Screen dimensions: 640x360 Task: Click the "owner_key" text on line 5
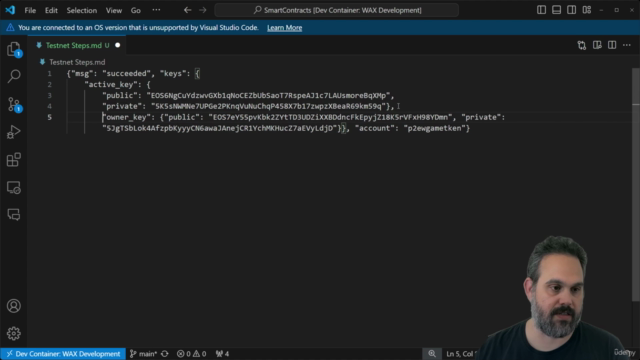pos(126,117)
